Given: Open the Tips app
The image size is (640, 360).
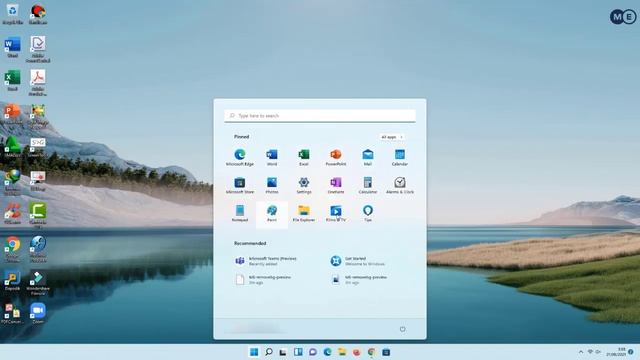Looking at the screenshot, I should click(x=368, y=213).
